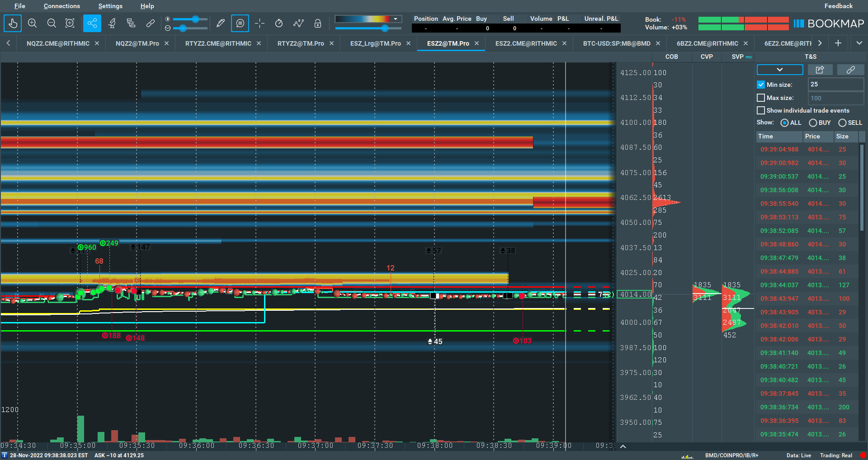
Task: Open the Help menu
Action: pyautogui.click(x=147, y=6)
